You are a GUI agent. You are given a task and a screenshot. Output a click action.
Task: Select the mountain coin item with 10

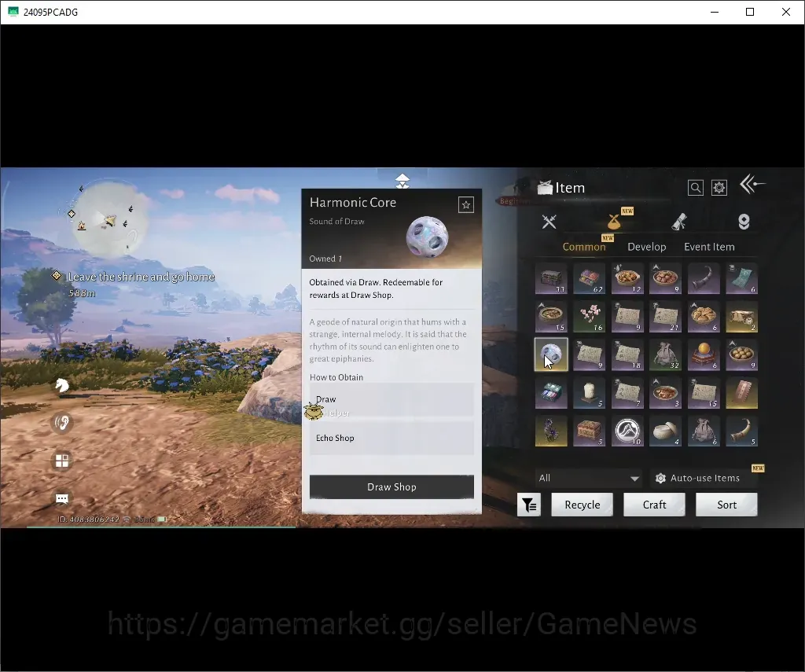pyautogui.click(x=627, y=431)
